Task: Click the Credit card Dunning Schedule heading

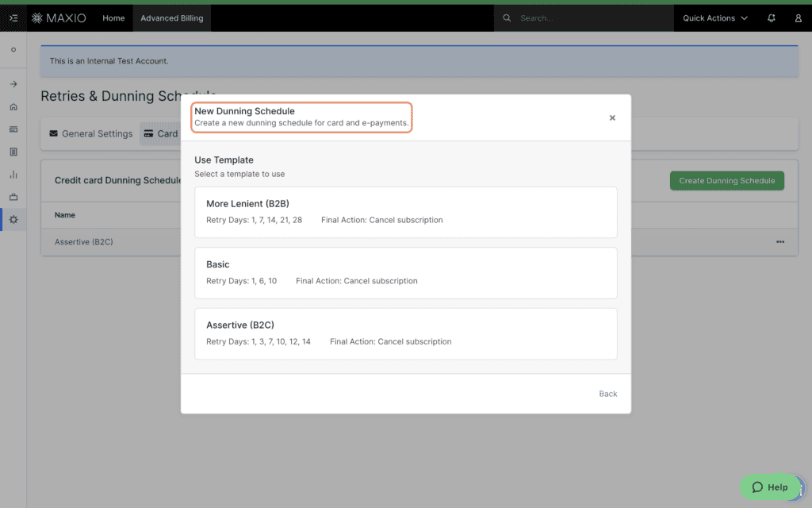Action: click(118, 180)
